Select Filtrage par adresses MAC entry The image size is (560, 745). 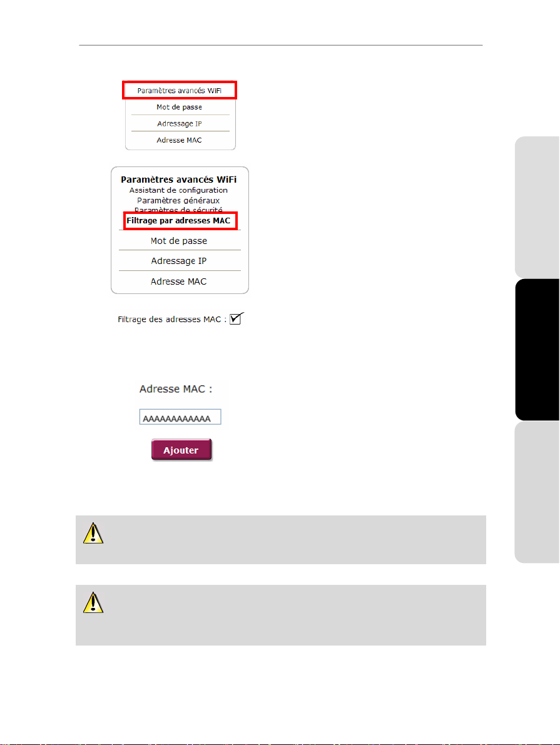180,221
